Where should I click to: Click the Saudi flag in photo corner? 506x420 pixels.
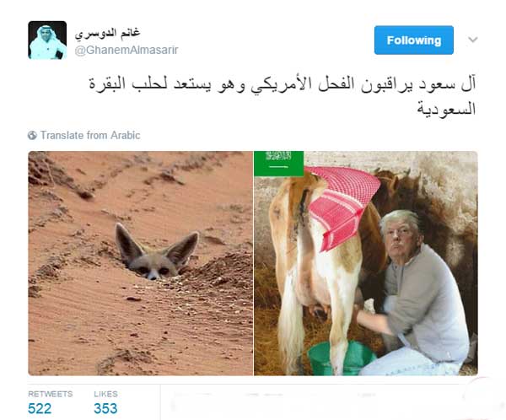(x=279, y=164)
